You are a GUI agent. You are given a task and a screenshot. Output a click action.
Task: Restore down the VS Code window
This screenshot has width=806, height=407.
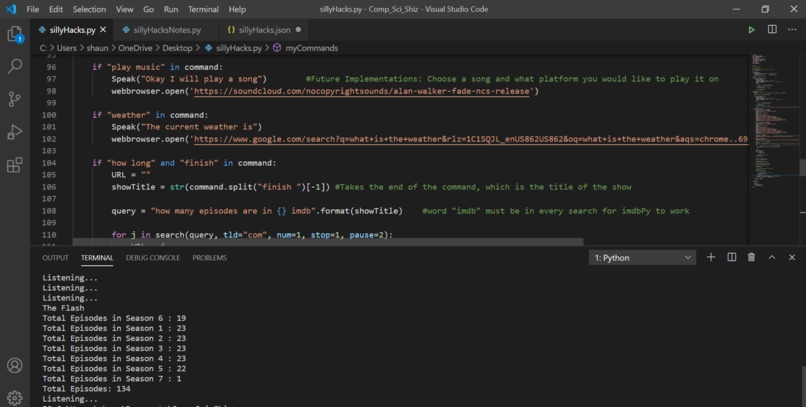tap(765, 9)
